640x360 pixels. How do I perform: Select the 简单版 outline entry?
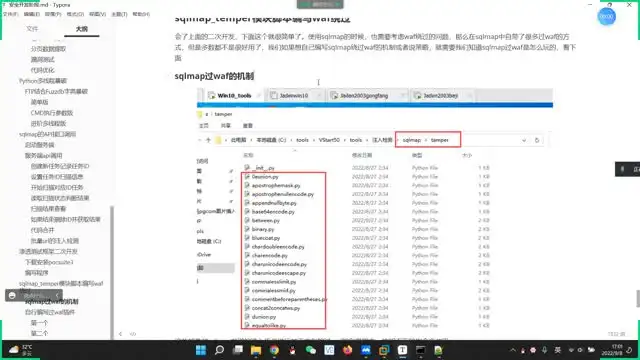pos(40,102)
